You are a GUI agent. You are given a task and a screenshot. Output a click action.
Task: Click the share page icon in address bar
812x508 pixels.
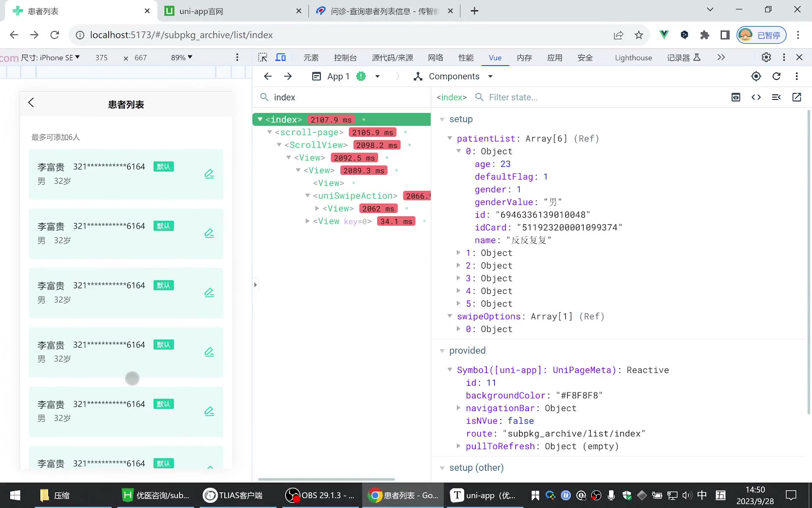tap(618, 35)
